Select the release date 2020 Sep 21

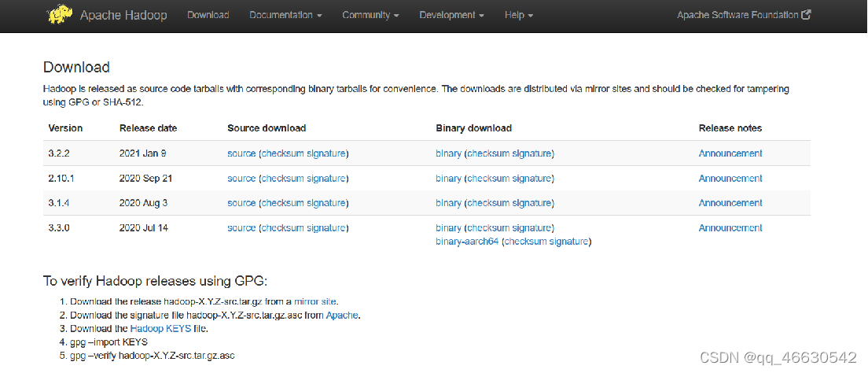[x=145, y=179]
